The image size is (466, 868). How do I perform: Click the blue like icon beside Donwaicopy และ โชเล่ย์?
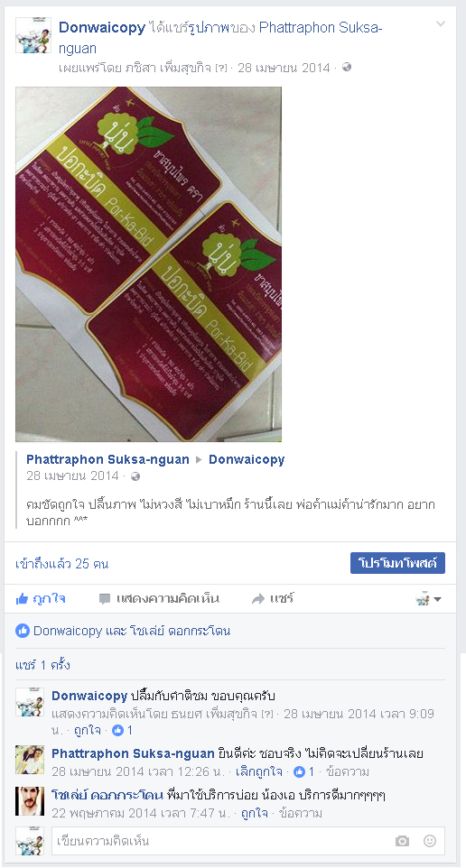click(x=23, y=631)
